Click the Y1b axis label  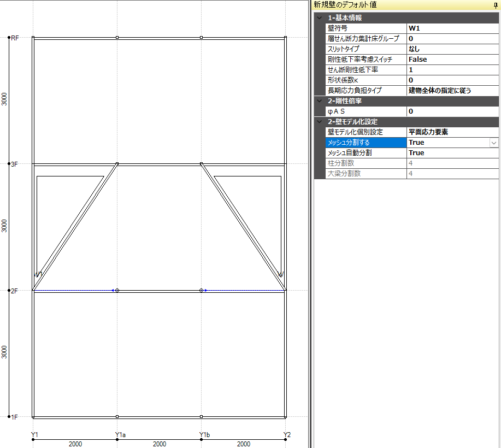click(x=204, y=435)
